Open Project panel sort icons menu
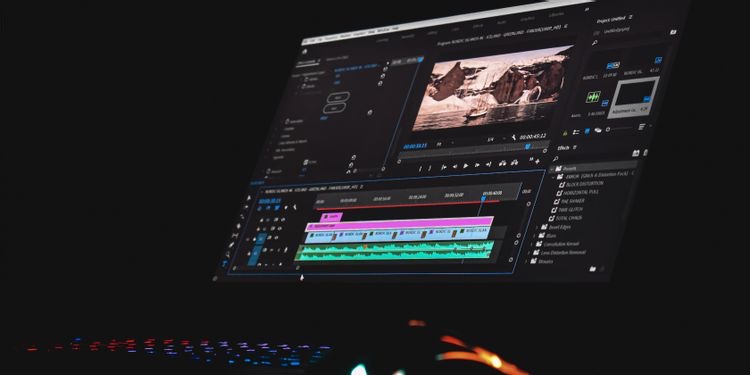 click(642, 127)
